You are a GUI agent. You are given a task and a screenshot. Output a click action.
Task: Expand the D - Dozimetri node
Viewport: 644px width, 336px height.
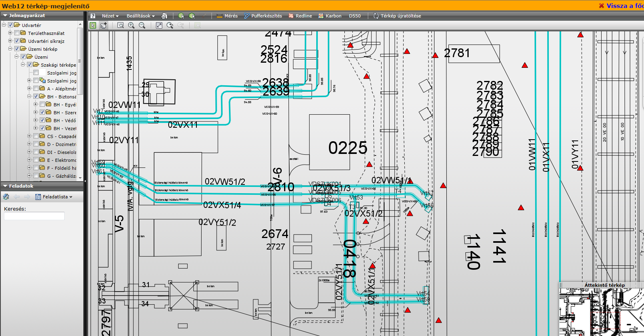coord(29,144)
